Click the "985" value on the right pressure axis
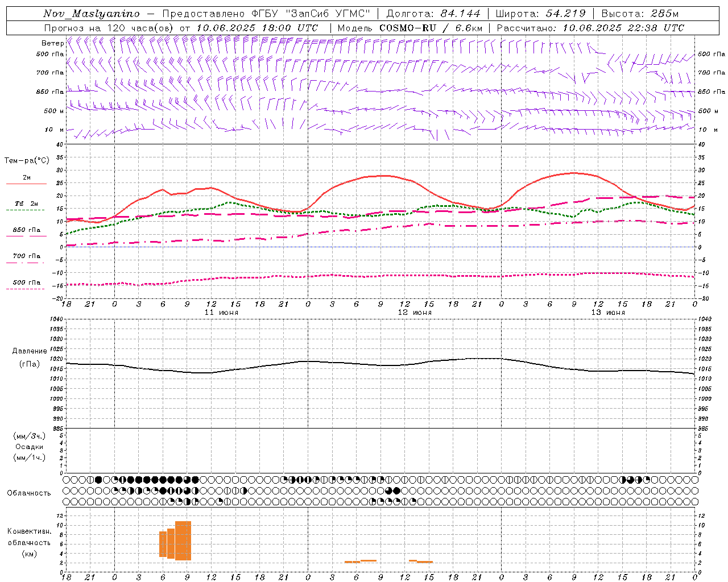The image size is (728, 582). 704,429
